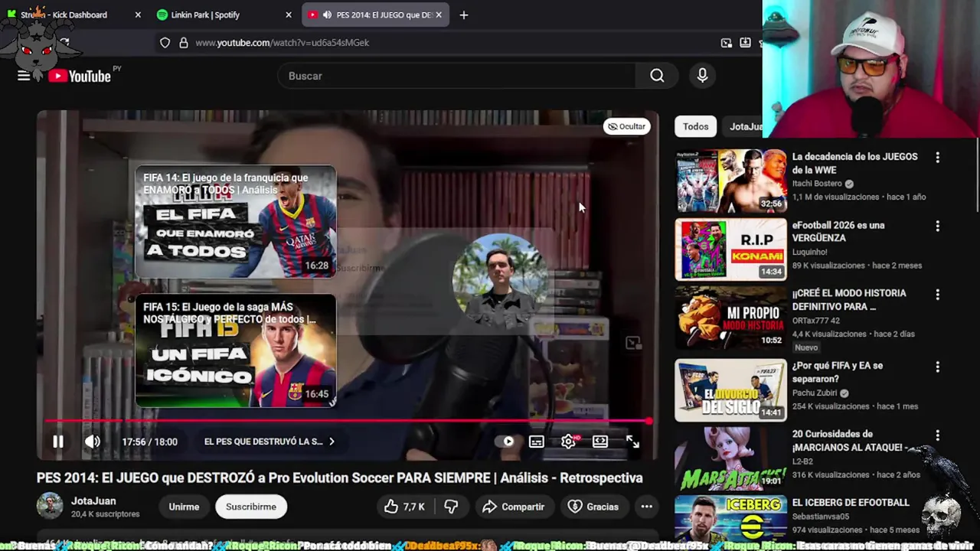Open options for eFootball 2026 es una VERGÜENZA
Image resolution: width=980 pixels, height=551 pixels.
937,227
